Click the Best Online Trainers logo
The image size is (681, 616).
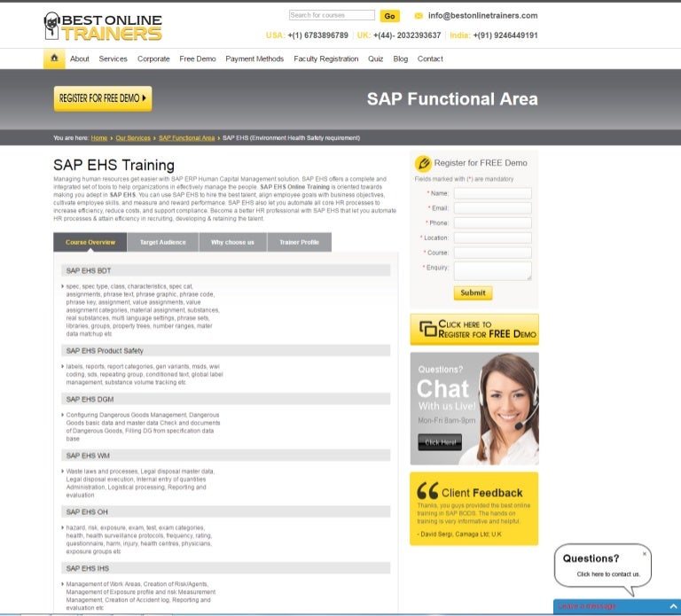click(x=103, y=27)
